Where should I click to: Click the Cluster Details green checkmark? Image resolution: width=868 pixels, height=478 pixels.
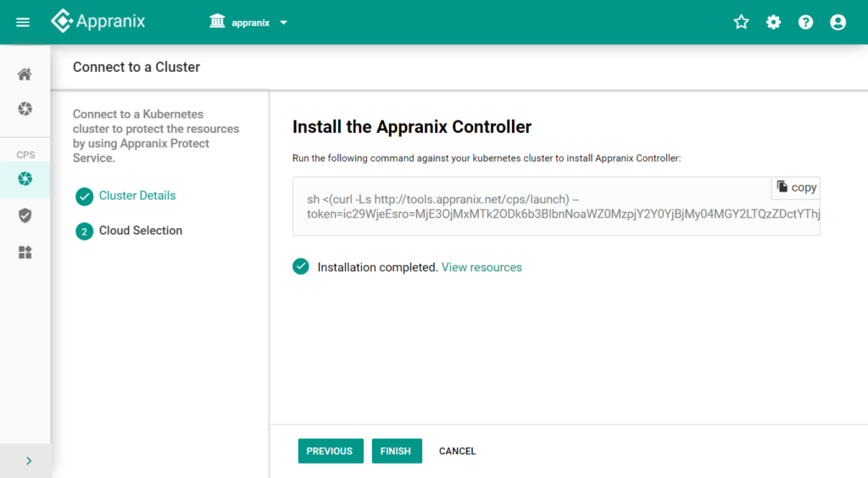pos(84,197)
